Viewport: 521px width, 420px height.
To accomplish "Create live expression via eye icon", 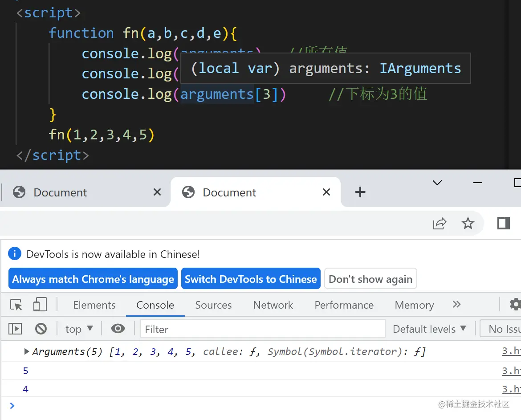I will 118,329.
